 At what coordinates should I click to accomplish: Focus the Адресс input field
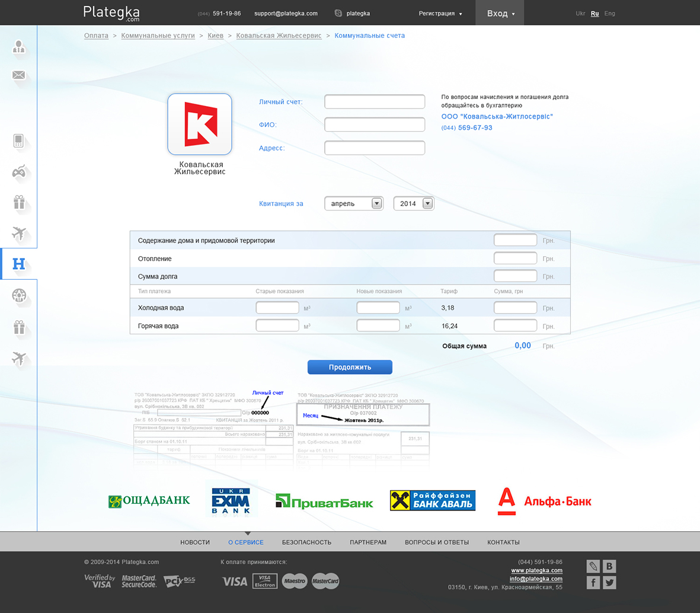374,148
